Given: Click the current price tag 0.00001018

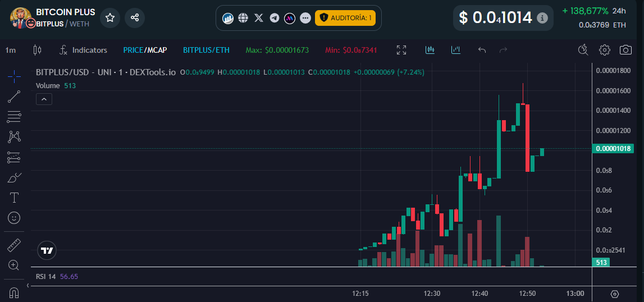Looking at the screenshot, I should click(x=613, y=149).
